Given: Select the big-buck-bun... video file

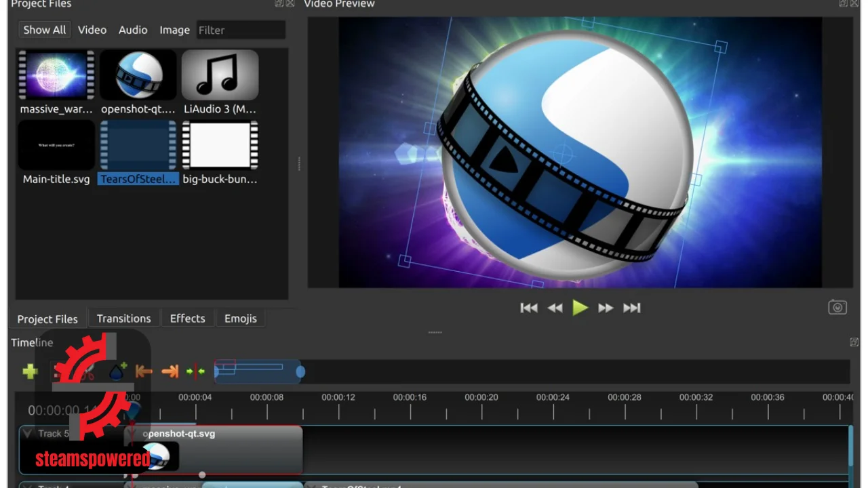Looking at the screenshot, I should (x=220, y=152).
